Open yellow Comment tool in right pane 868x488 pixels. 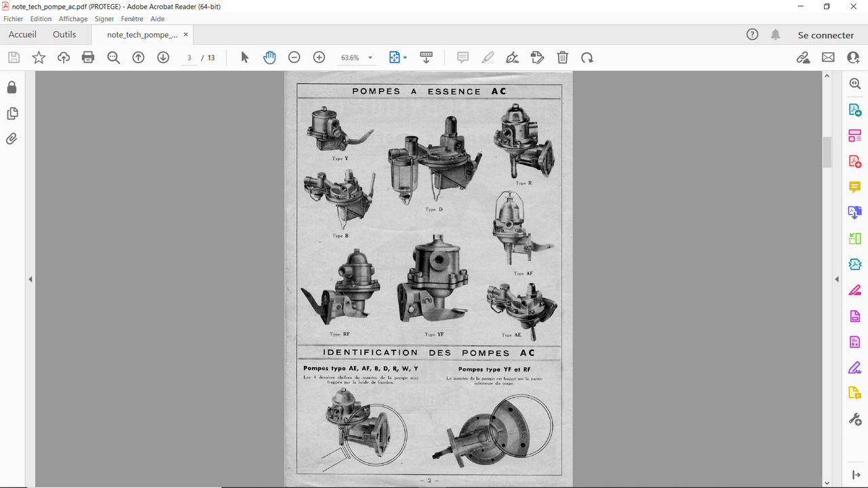coord(855,187)
